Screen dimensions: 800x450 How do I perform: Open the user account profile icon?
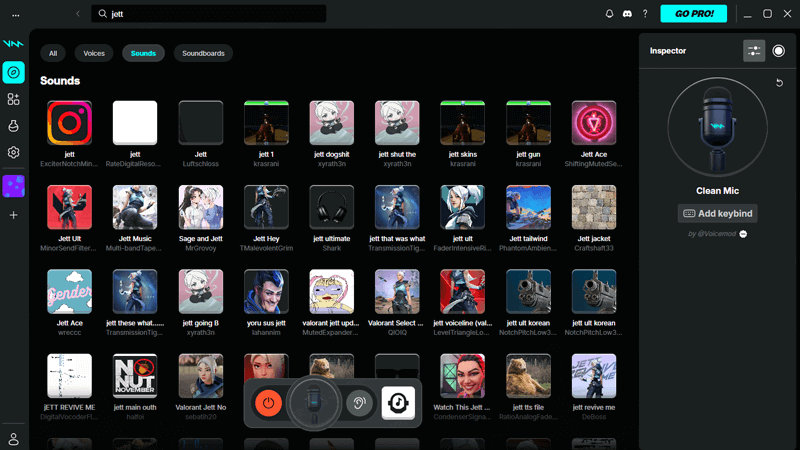pos(13,439)
